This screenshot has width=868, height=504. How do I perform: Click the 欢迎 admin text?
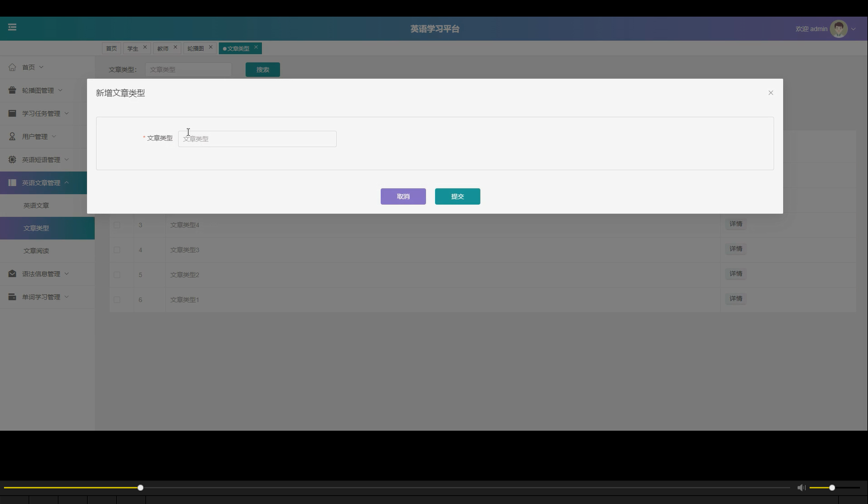point(811,29)
